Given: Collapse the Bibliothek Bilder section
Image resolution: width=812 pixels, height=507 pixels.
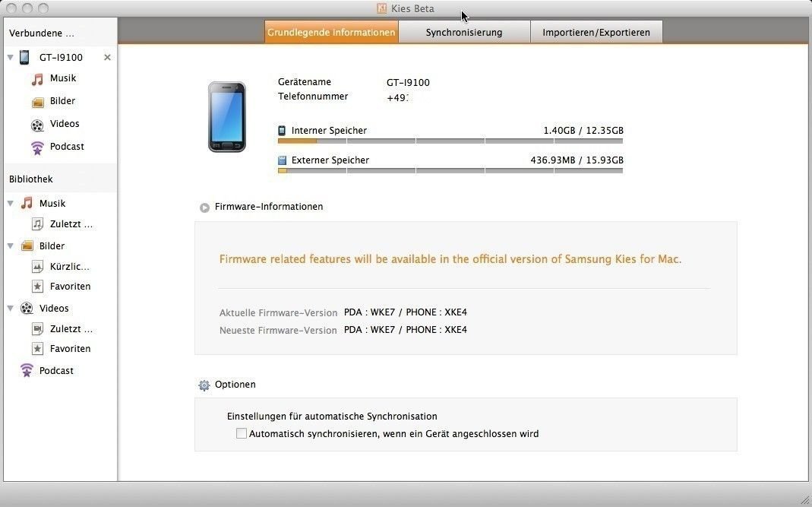Looking at the screenshot, I should coord(11,246).
